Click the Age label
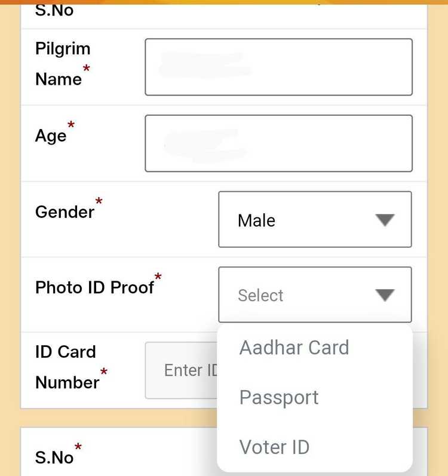The image size is (448, 476). pos(51,136)
